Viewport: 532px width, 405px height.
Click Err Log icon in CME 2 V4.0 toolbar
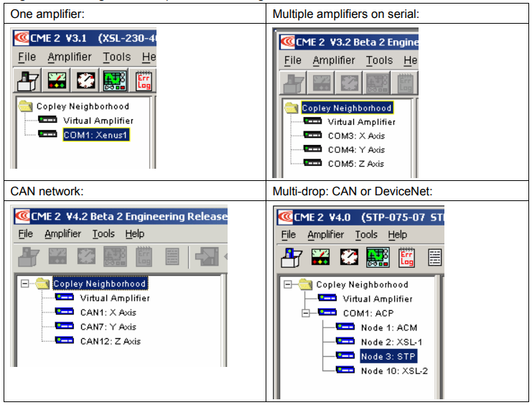[x=406, y=258]
